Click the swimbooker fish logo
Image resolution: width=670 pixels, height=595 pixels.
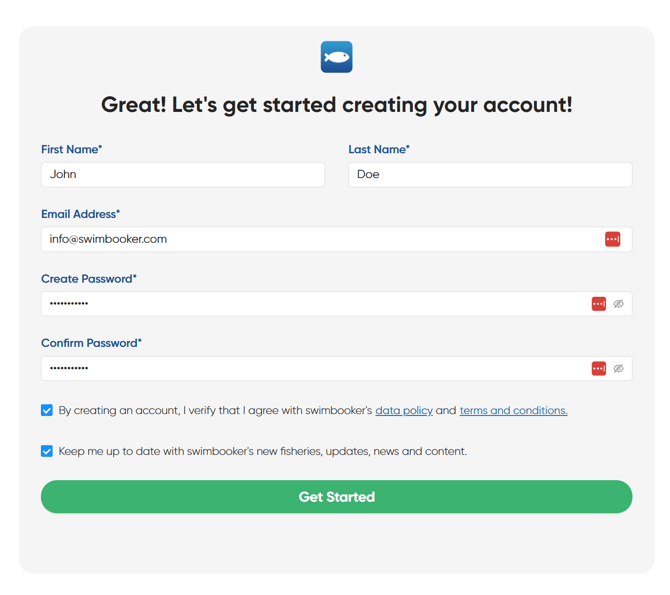336,57
